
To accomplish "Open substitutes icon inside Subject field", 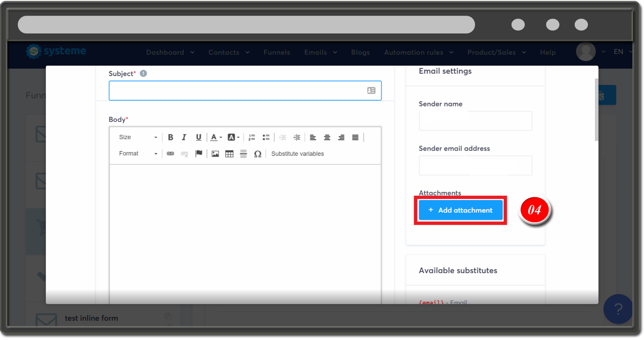I will [371, 90].
